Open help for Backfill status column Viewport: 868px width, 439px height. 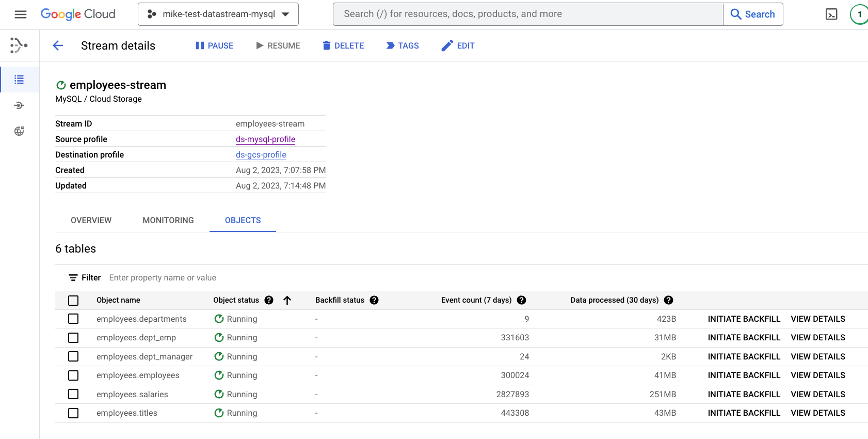pyautogui.click(x=374, y=300)
